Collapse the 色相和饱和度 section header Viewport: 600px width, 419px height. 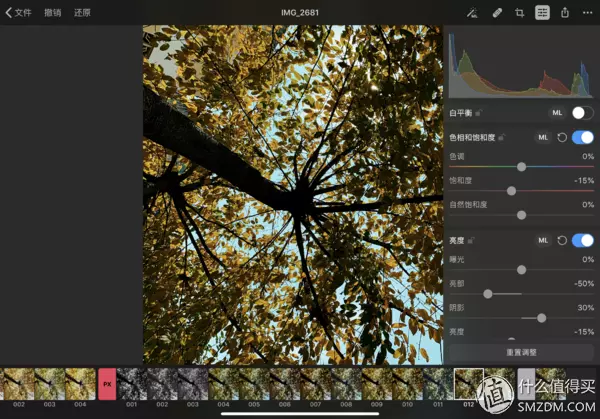pos(472,137)
